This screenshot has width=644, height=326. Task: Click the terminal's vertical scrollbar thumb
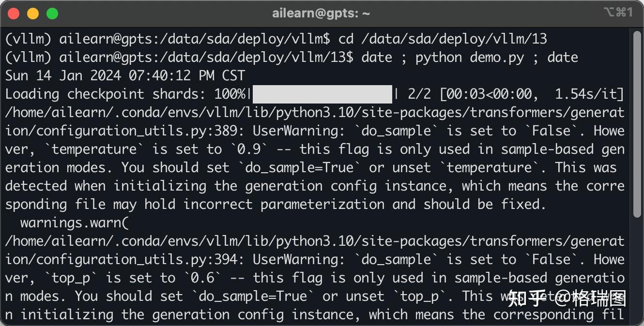(x=637, y=123)
